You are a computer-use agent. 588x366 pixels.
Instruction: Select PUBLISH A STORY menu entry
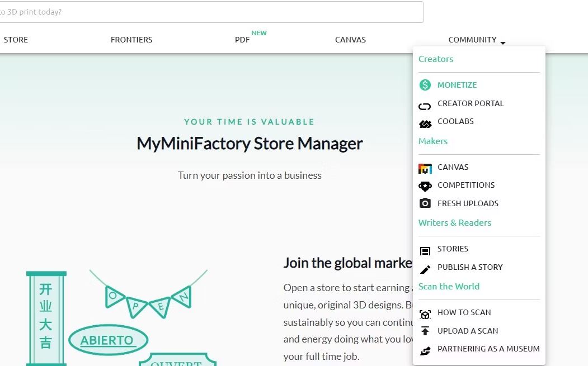tap(470, 267)
